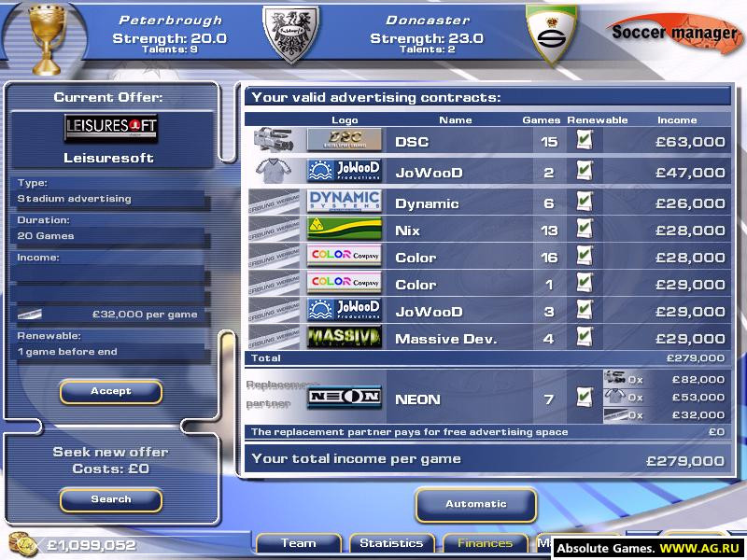This screenshot has height=560, width=747.
Task: Select the JoWooD logo in the £47,000 row
Action: [x=344, y=171]
